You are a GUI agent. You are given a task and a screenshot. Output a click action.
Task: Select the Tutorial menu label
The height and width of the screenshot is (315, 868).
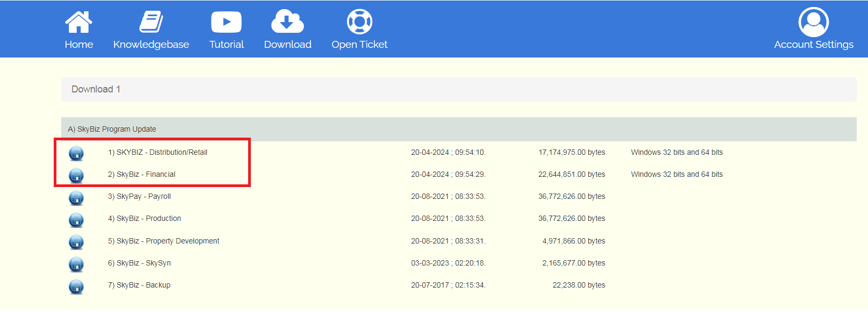coord(226,45)
